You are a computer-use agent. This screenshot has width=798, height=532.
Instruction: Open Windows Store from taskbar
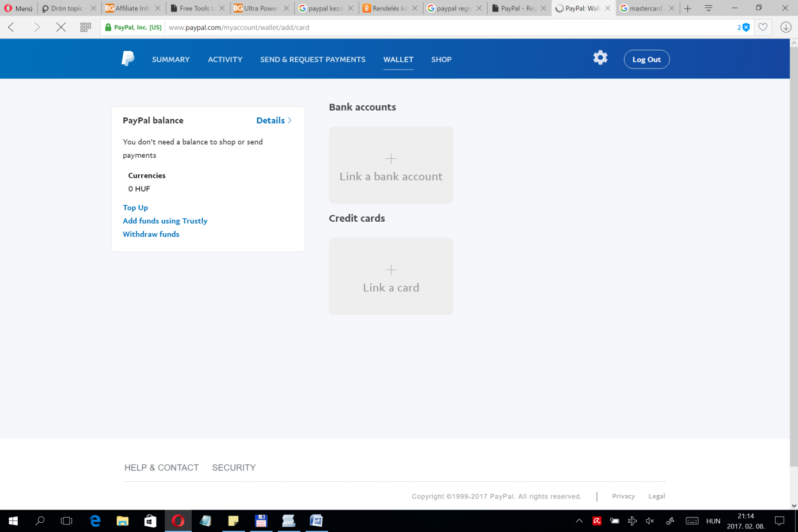point(150,520)
